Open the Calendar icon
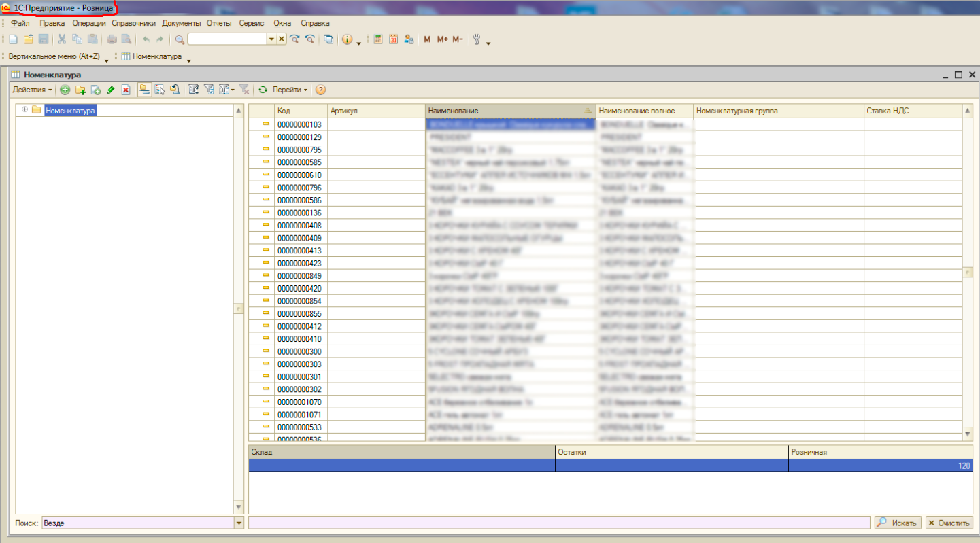Viewport: 980px width, 543px height. tap(394, 39)
